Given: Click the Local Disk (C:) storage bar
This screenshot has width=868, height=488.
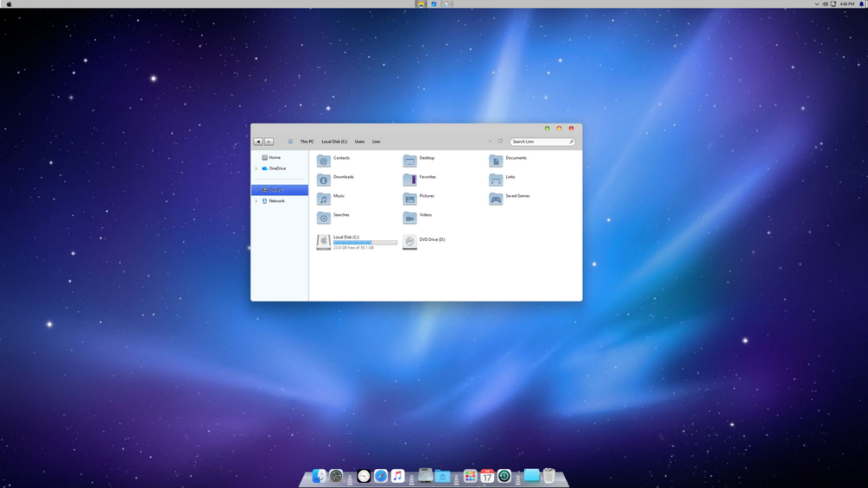Looking at the screenshot, I should tap(364, 243).
